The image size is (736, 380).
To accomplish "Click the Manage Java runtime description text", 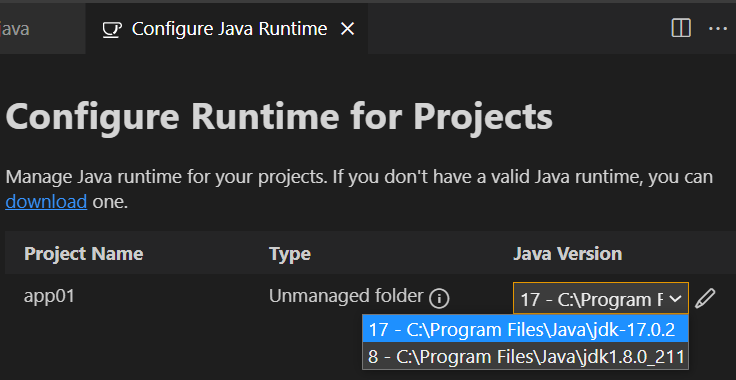I will pos(359,189).
